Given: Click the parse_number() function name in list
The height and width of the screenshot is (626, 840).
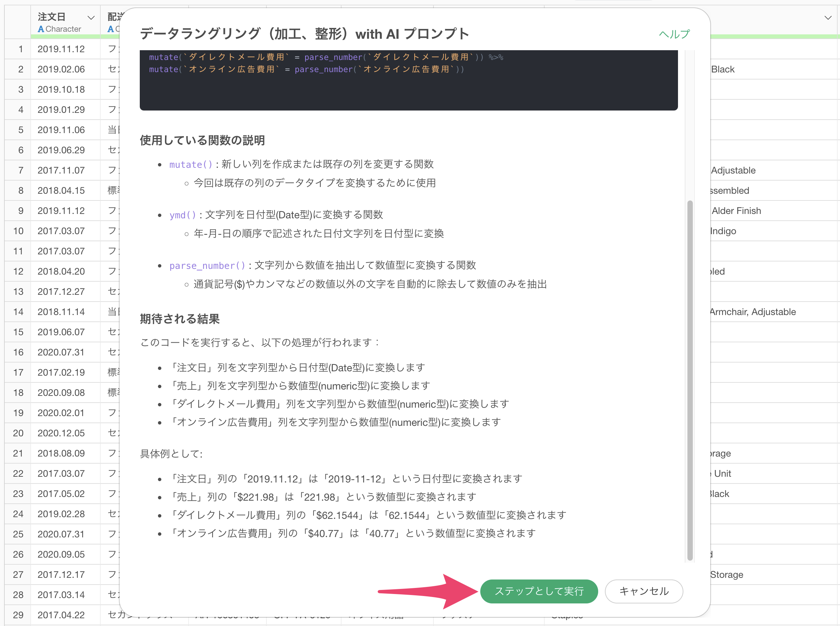Looking at the screenshot, I should [207, 265].
